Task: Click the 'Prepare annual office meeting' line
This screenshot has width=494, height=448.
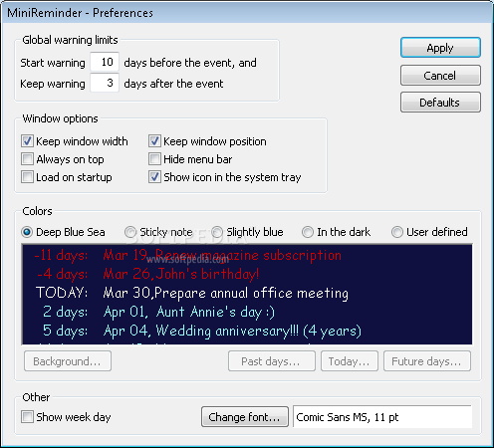Action: point(192,293)
